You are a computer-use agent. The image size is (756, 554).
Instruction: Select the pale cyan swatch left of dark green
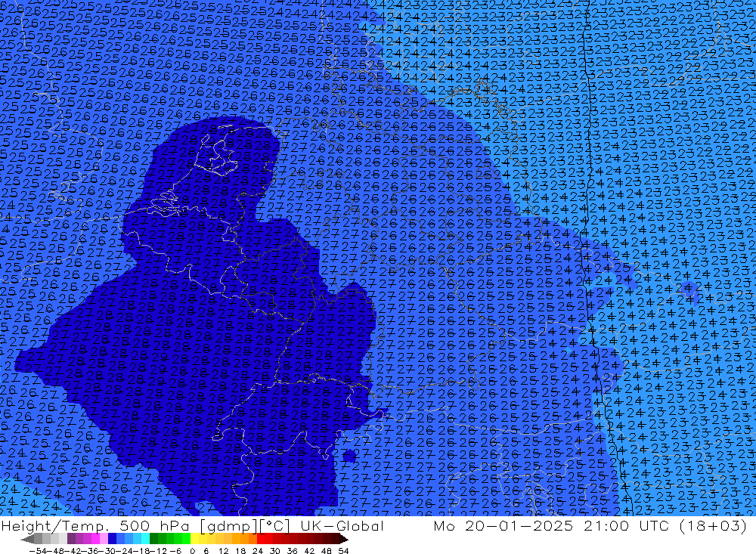145,539
